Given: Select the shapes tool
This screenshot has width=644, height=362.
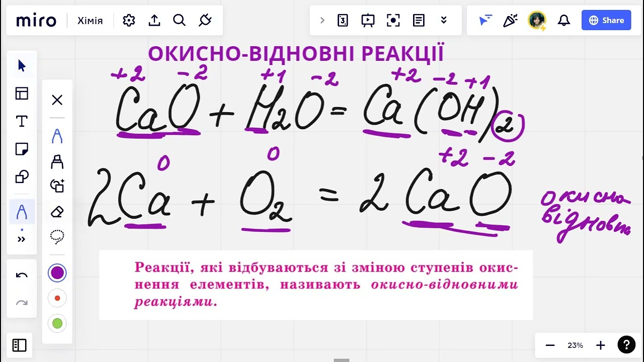Looking at the screenshot, I should click(x=22, y=177).
